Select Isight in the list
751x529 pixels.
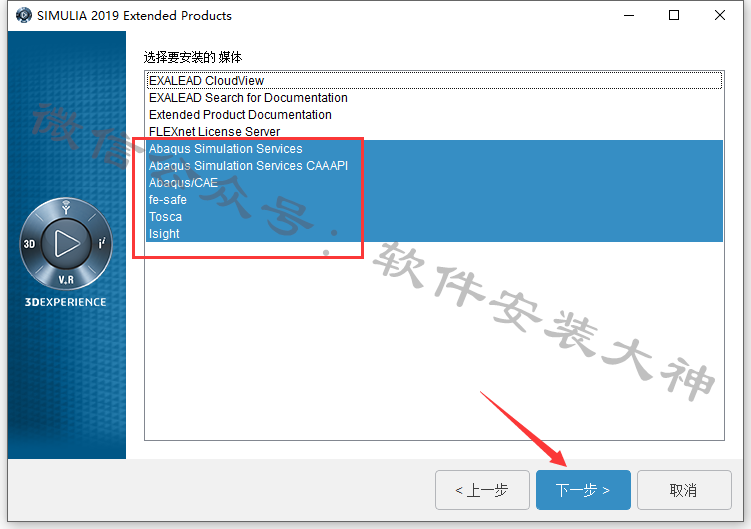point(434,234)
